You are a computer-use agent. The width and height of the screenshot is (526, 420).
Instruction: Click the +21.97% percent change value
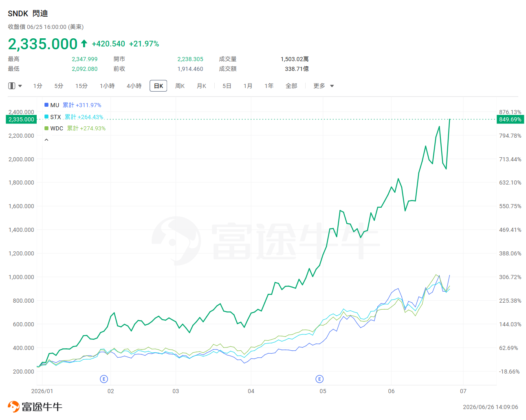[144, 44]
